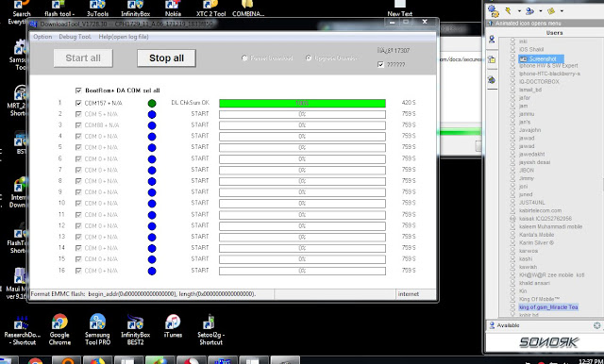The height and width of the screenshot is (364, 604).
Task: Open the InfinityBox desktop shortcut at top
Action: [135, 8]
